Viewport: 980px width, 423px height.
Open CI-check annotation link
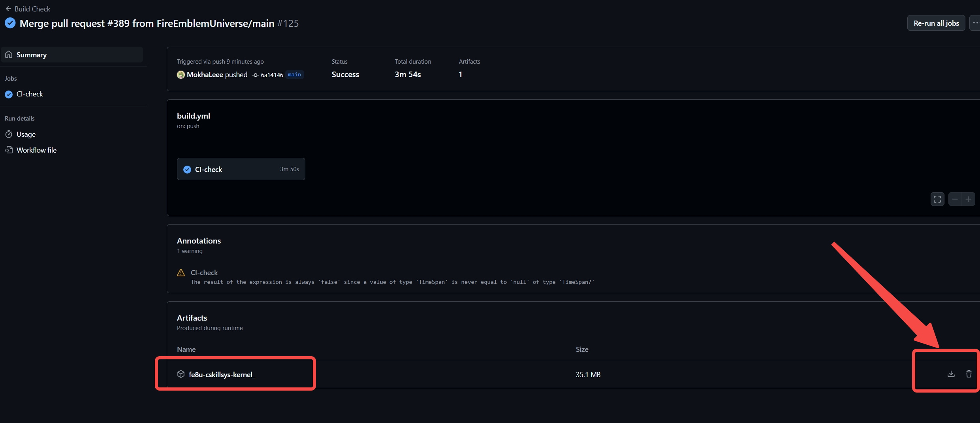[x=204, y=273]
